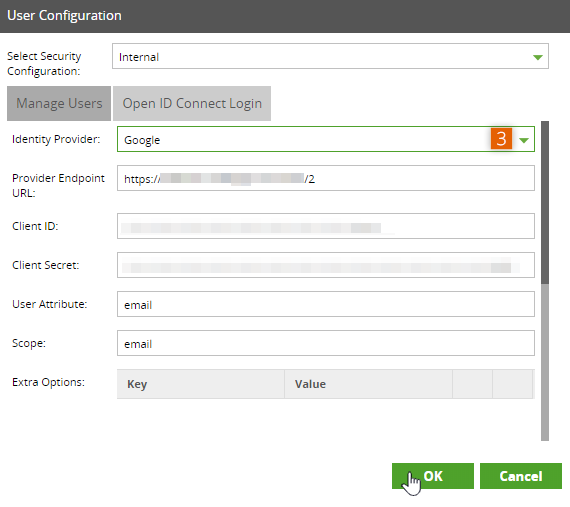Click the Scope input field

(x=326, y=343)
